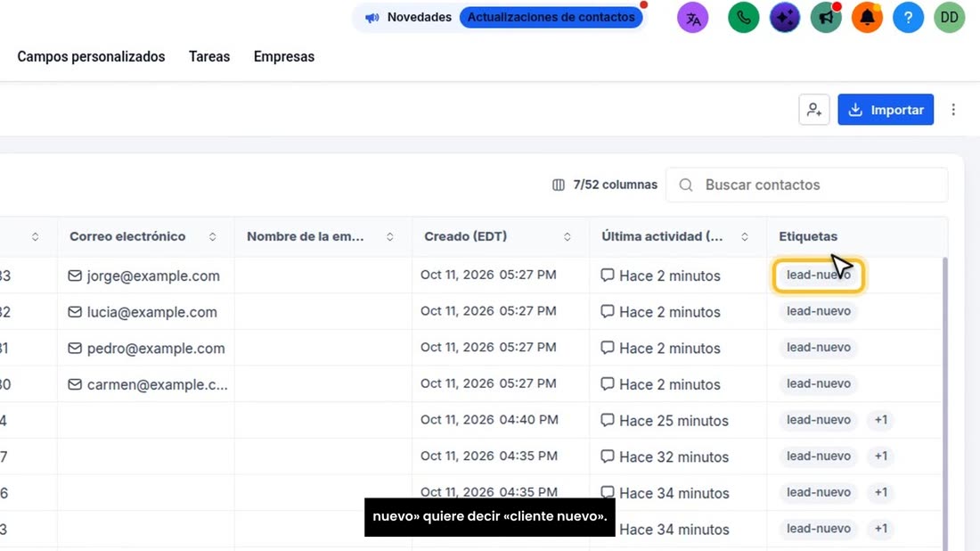Switch to the Tareas tab
This screenshot has height=551, width=980.
point(209,56)
